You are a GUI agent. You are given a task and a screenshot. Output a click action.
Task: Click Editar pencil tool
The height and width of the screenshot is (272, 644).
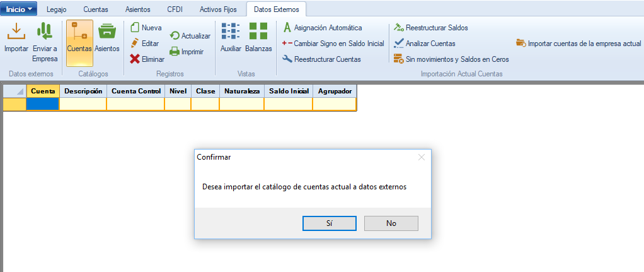pos(135,44)
